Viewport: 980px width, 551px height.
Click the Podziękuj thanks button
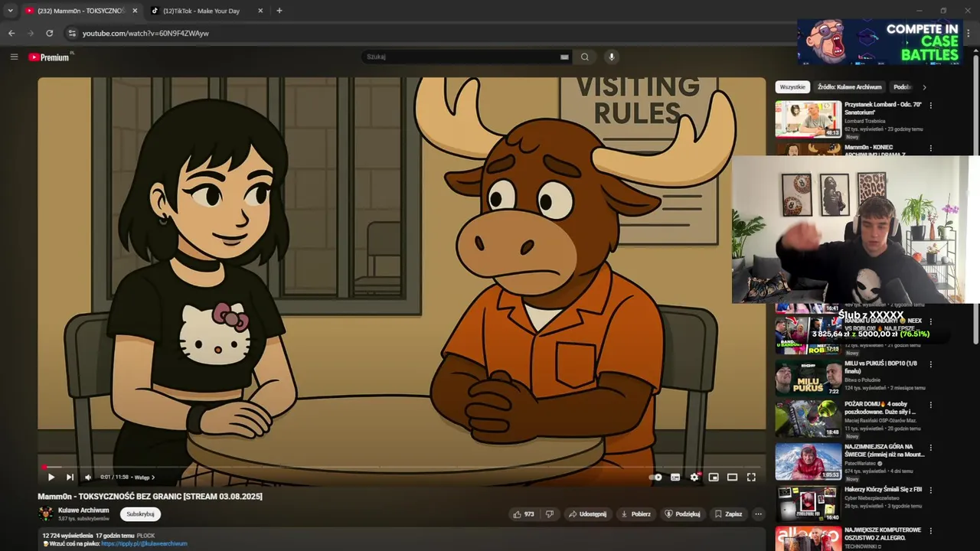[x=682, y=514]
